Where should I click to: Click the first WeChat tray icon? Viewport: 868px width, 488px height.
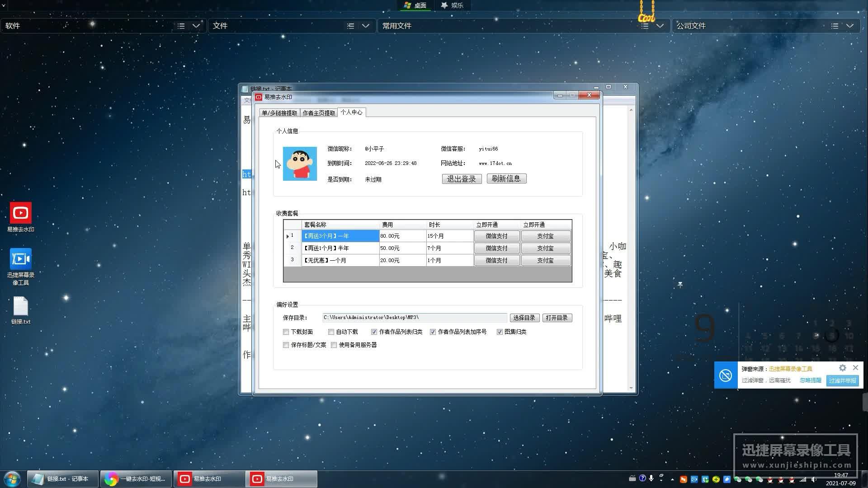pyautogui.click(x=738, y=479)
